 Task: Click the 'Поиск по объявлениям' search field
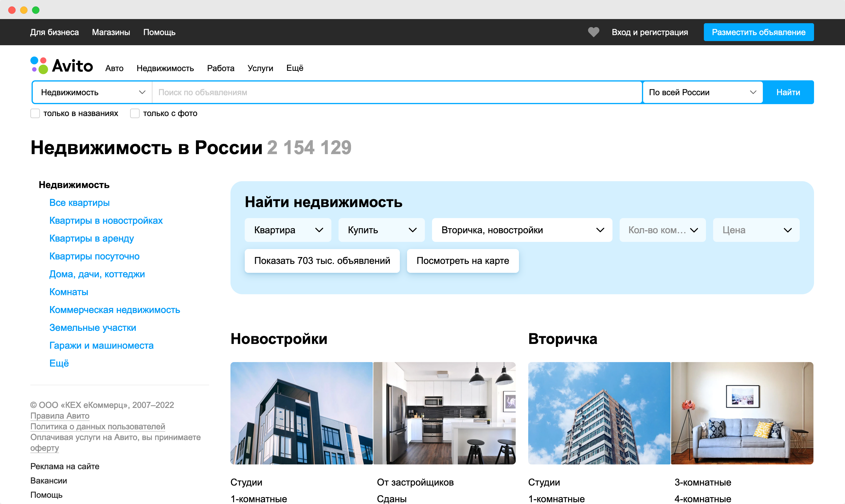click(x=397, y=92)
